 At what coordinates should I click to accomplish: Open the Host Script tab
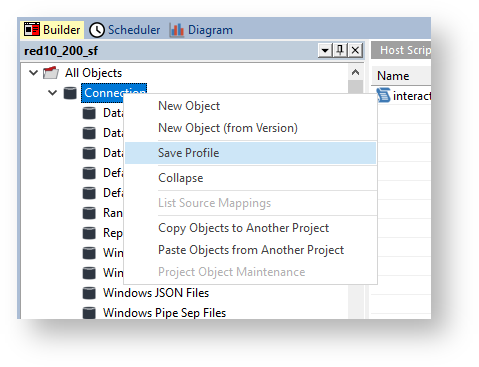pyautogui.click(x=401, y=50)
